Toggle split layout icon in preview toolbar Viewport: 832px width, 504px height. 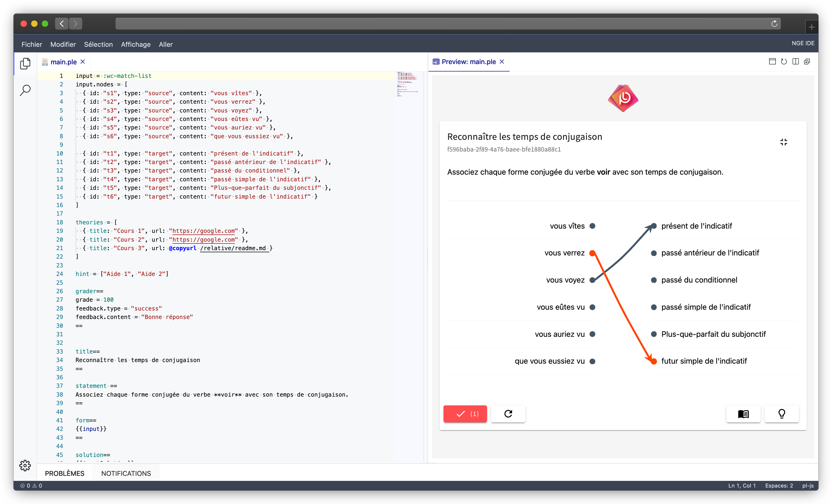796,61
